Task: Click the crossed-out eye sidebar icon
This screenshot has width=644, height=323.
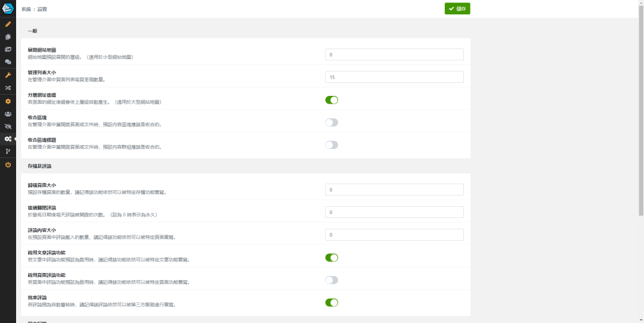Action: click(8, 126)
